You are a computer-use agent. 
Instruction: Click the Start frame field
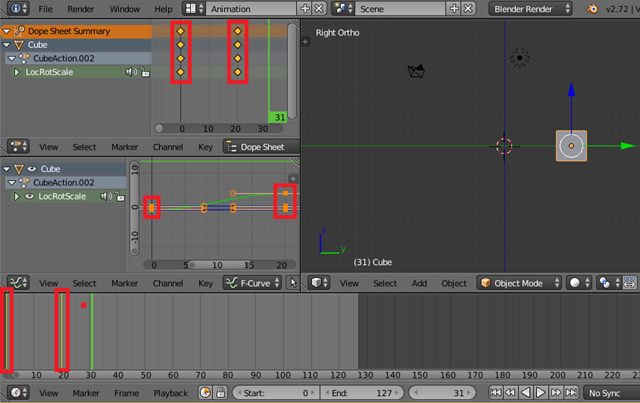276,393
